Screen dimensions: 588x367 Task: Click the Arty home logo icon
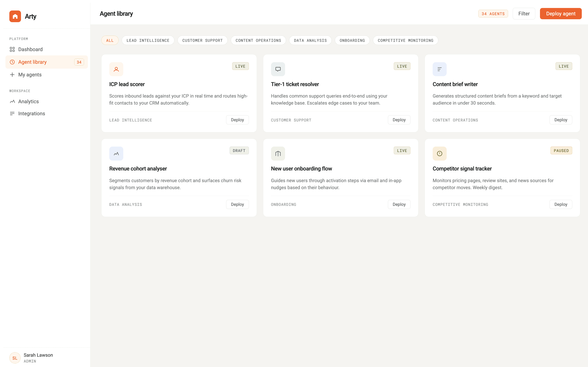point(15,16)
